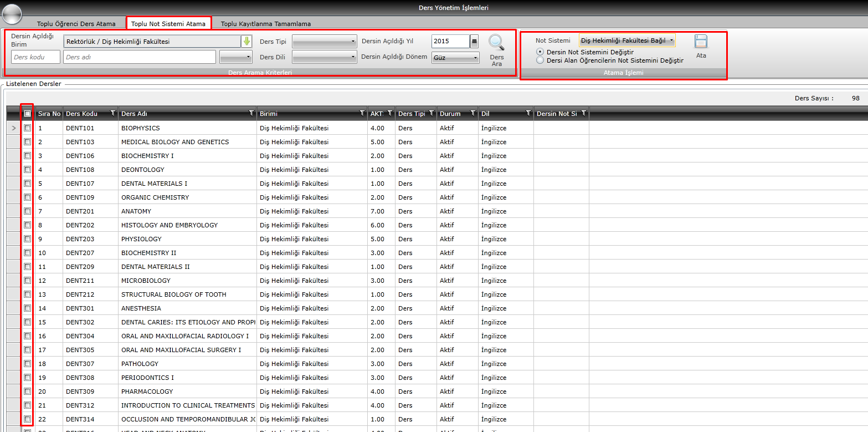Click the ORGANIC CHEMISTRY course name
This screenshot has height=432, width=868.
click(x=155, y=197)
